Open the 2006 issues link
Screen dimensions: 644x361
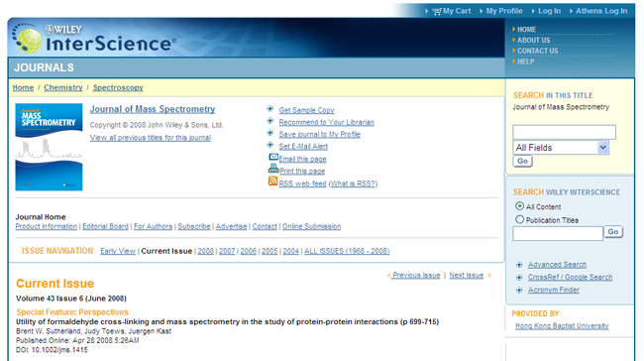click(249, 251)
